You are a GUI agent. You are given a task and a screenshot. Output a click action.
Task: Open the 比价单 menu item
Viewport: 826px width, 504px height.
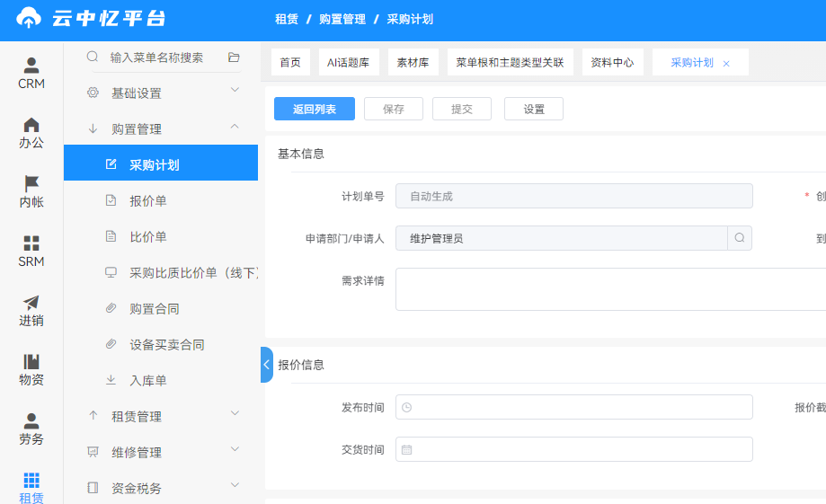161,236
